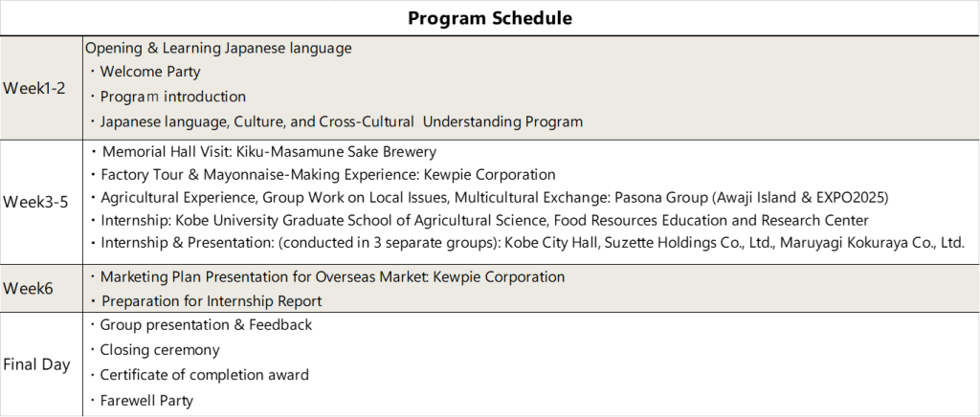
Task: Select the "Opening & Learning Japanese language" heading
Action: pos(218,48)
